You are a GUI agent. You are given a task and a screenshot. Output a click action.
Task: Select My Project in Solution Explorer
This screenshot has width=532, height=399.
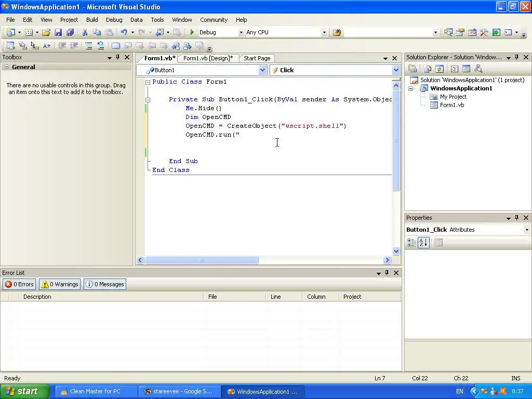coord(453,97)
